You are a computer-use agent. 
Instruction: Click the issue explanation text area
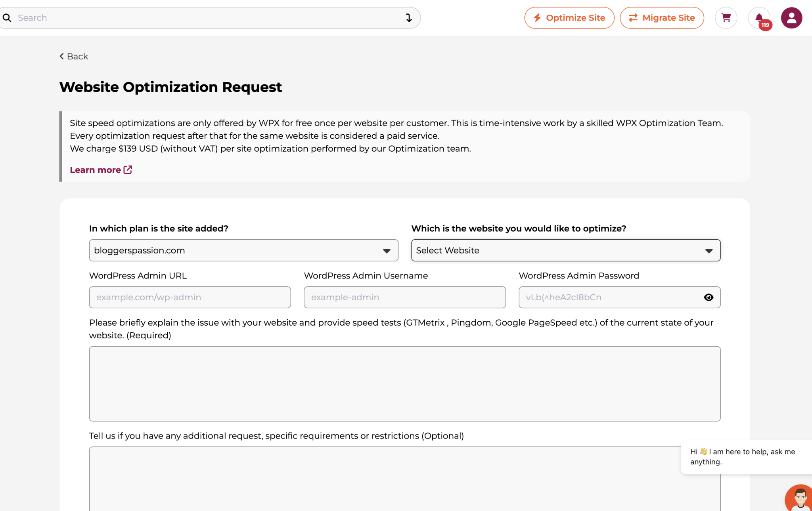click(404, 383)
